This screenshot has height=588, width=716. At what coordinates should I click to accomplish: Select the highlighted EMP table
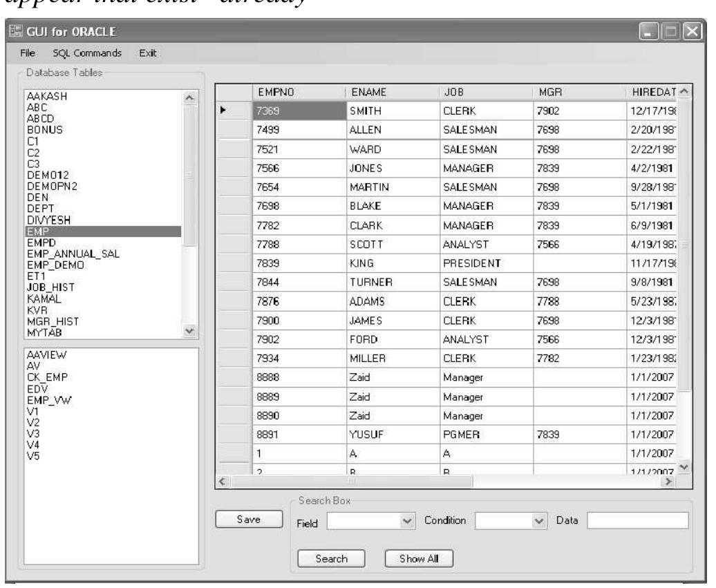103,231
